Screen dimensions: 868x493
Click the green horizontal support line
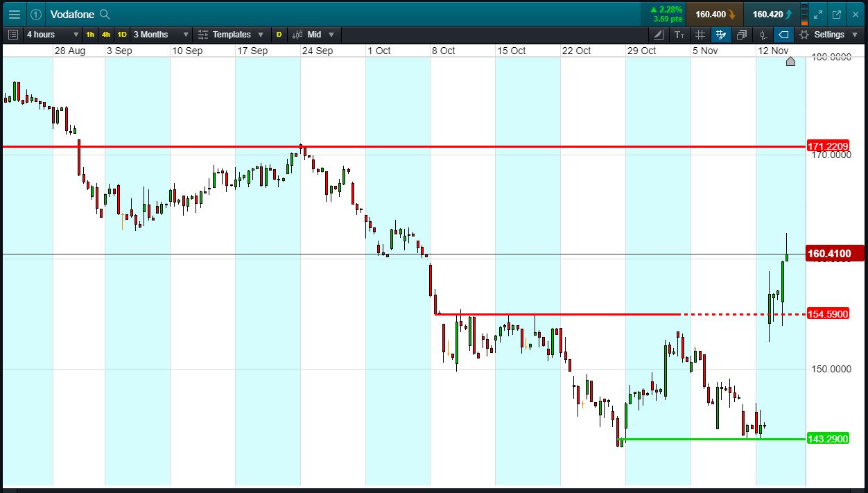712,439
